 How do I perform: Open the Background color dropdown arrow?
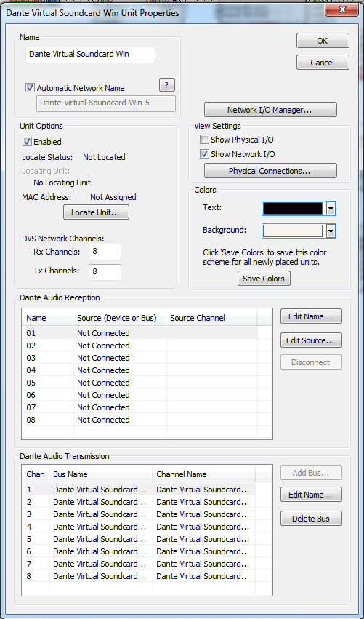click(331, 231)
